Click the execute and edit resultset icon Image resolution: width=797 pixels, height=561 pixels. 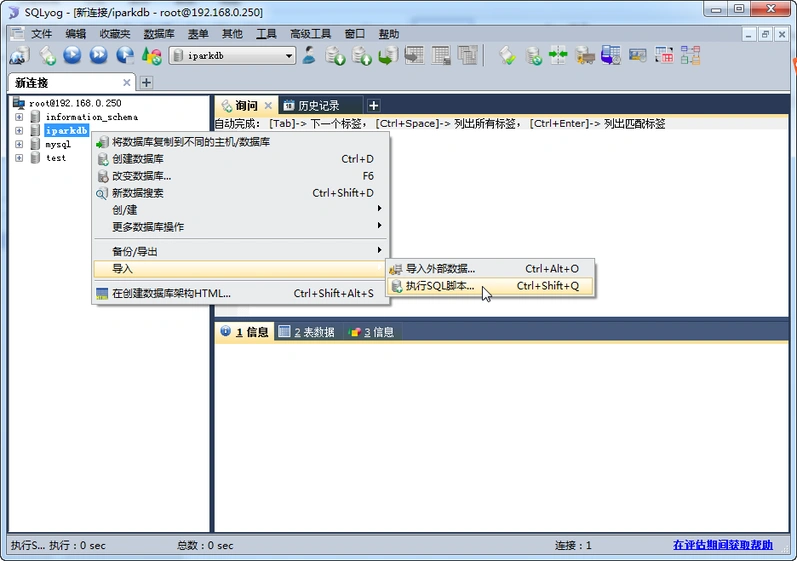pyautogui.click(x=125, y=55)
